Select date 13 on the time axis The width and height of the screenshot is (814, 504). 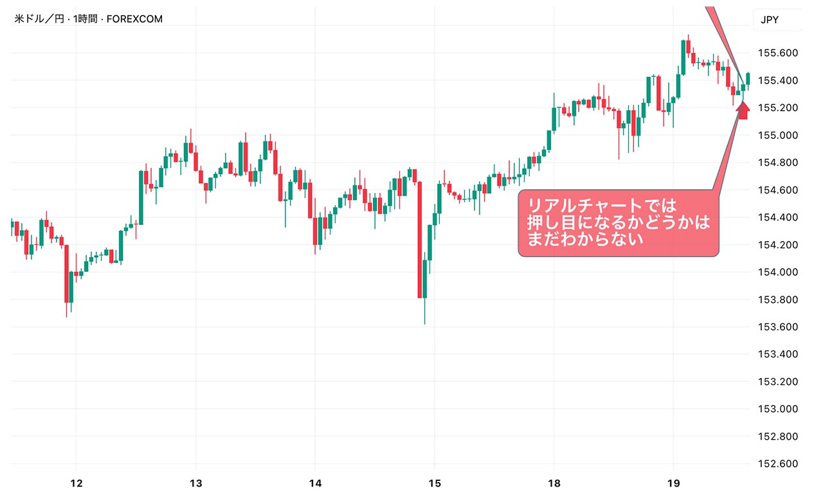click(x=195, y=483)
